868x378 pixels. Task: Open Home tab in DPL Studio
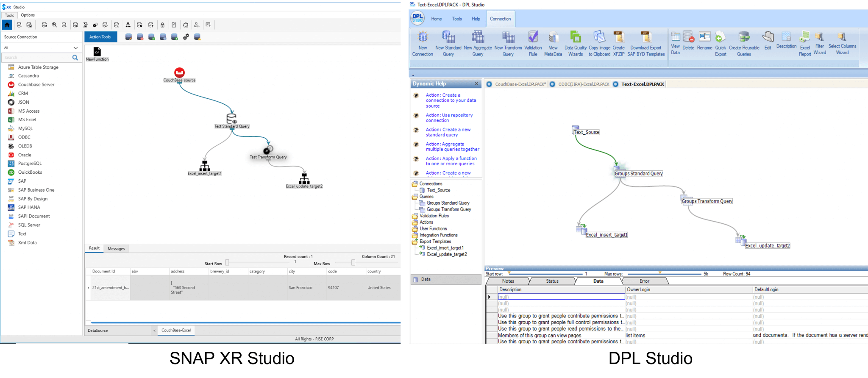tap(437, 19)
